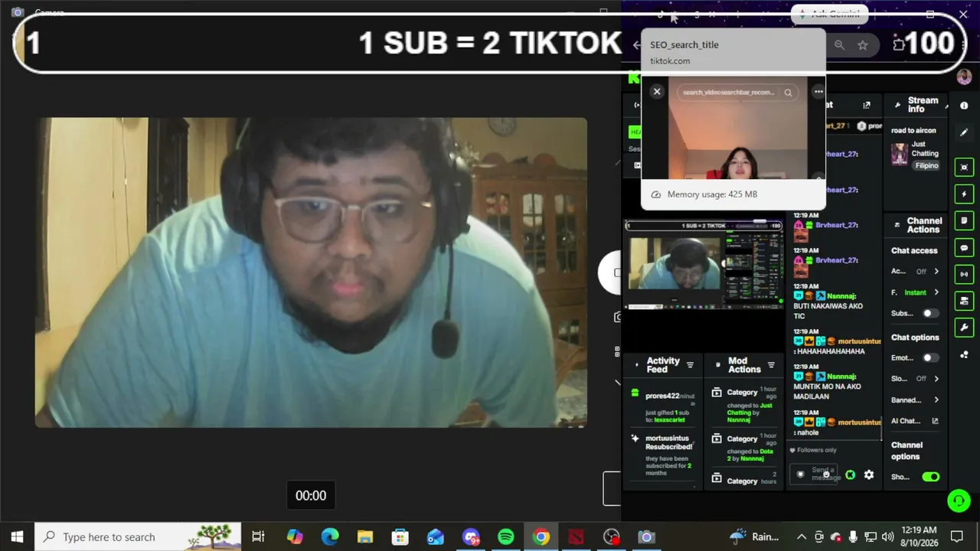Toggle the Emotes-only chat switch

[x=930, y=357]
